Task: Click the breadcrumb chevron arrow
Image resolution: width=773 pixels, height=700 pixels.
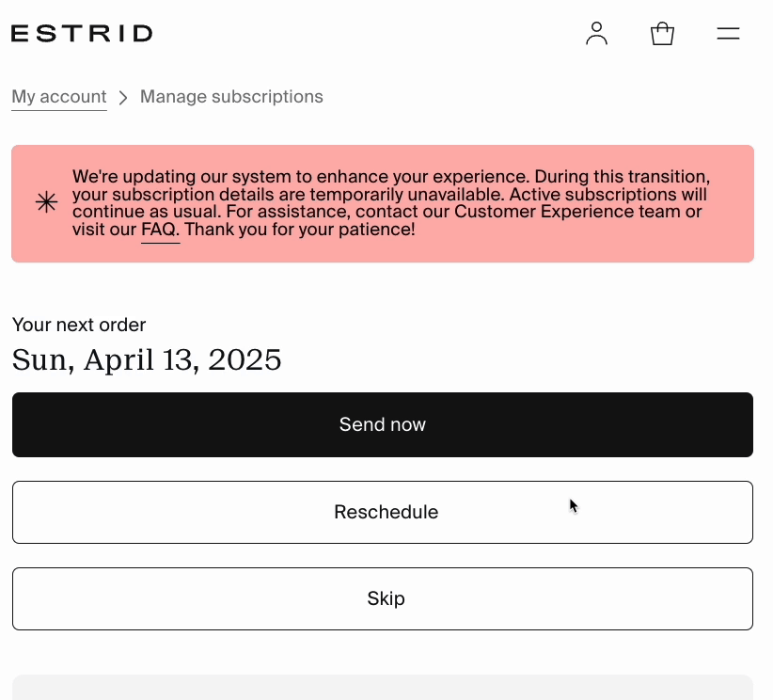Action: pos(123,98)
